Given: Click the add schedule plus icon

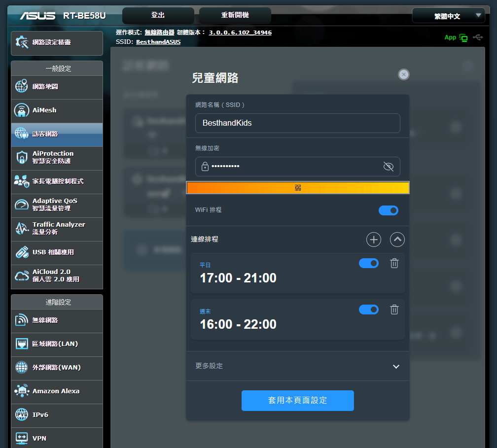Looking at the screenshot, I should click(x=374, y=240).
